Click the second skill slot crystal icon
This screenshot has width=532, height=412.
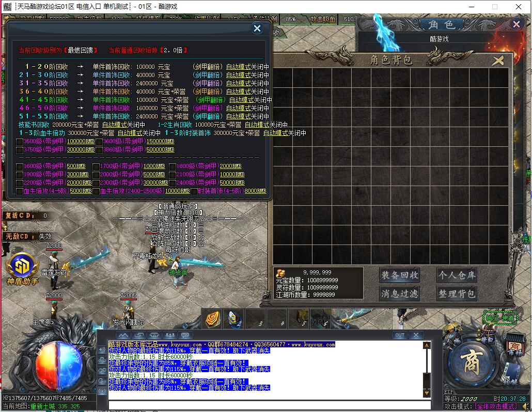pyautogui.click(x=234, y=319)
